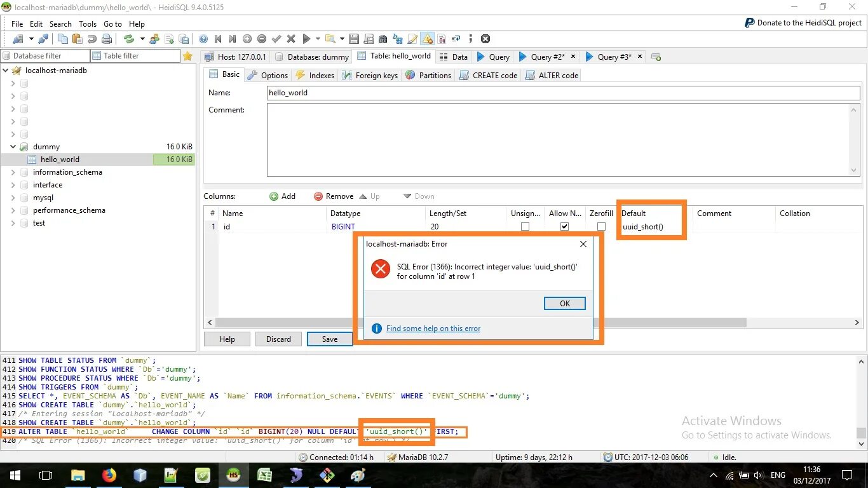Click the Copy toolbar icon

[64, 39]
